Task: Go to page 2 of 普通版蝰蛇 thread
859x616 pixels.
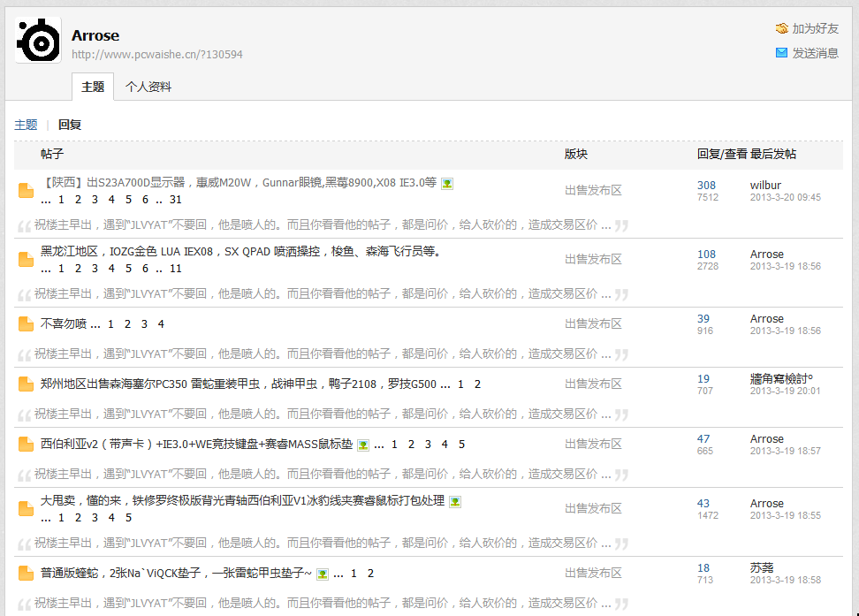Action: click(x=371, y=574)
